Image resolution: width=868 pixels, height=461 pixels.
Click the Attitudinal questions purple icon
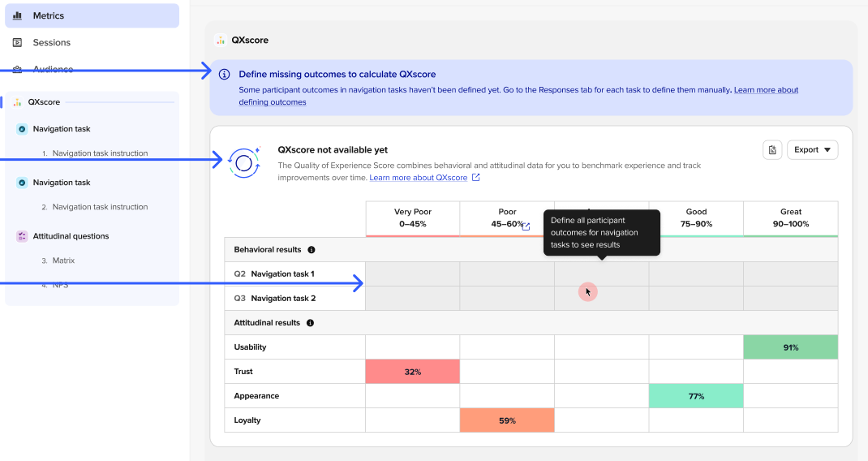click(22, 236)
